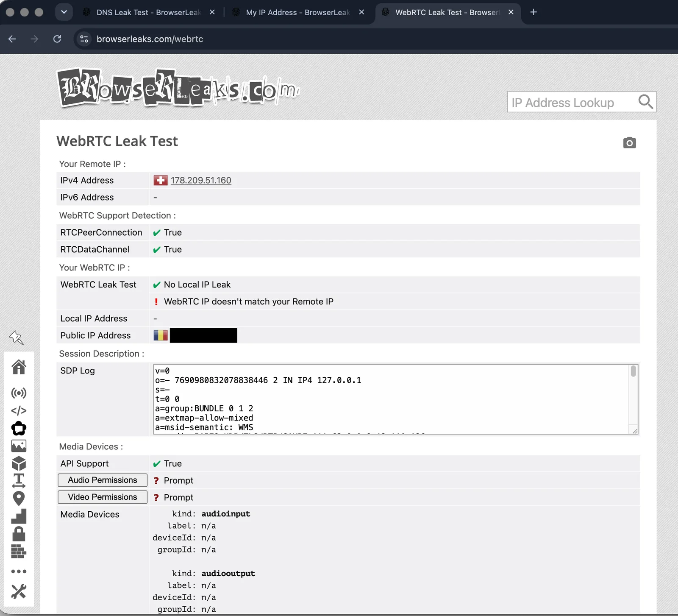This screenshot has height=616, width=678.
Task: Open JavaScript test via code brackets icon
Action: [19, 410]
